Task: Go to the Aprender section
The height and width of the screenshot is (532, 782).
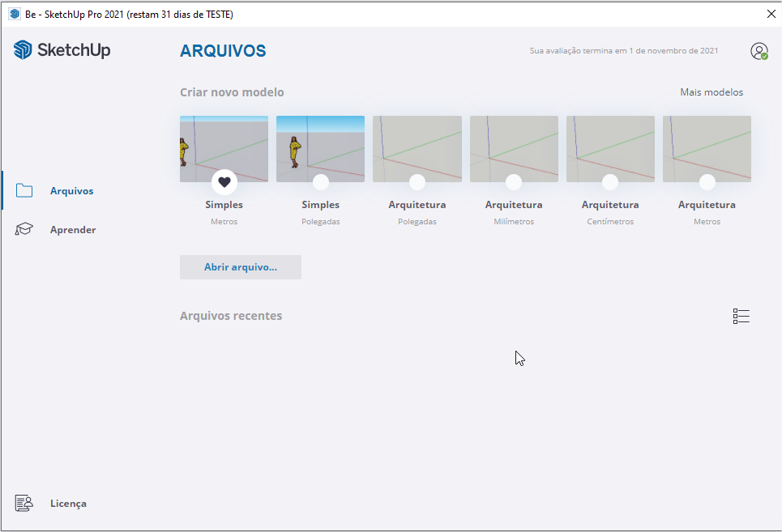Action: pyautogui.click(x=73, y=230)
